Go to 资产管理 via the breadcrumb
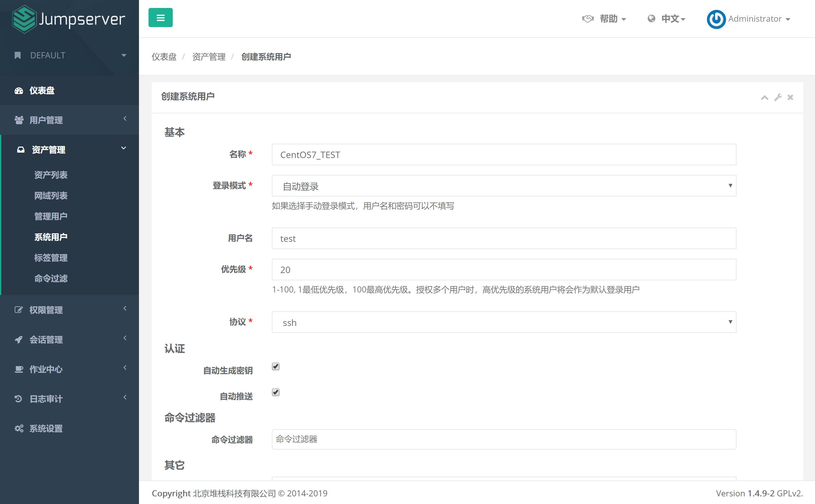Screen dimensions: 815x504 (209, 57)
